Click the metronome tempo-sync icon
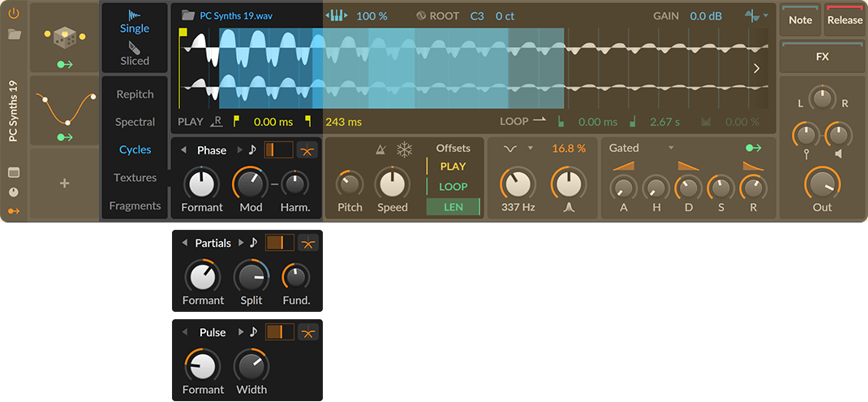Screen dimensions: 868x402 380,149
